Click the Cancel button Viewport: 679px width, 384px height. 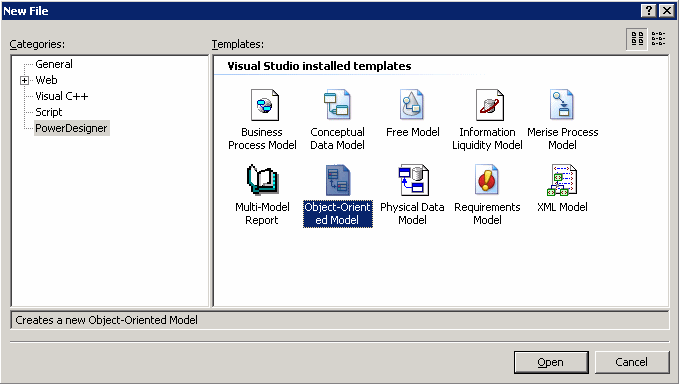[631, 362]
